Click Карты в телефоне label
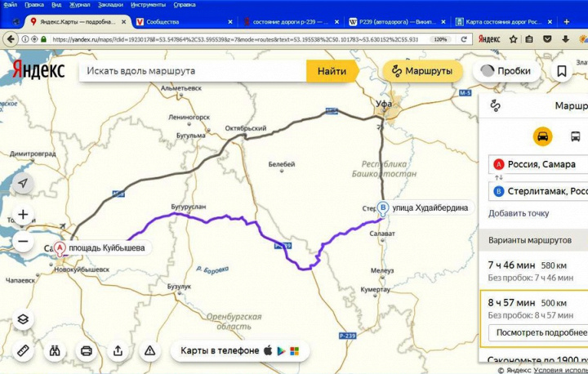 (220, 351)
